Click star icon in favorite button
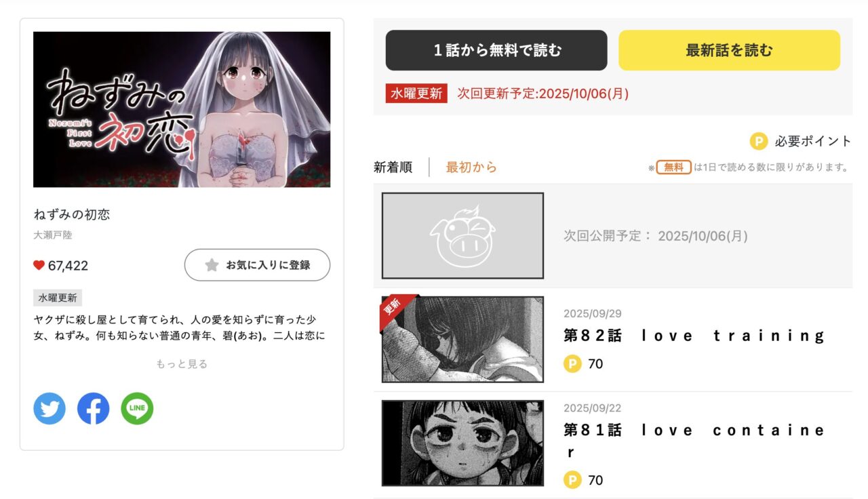Screen dimensions: 868x499 point(212,265)
